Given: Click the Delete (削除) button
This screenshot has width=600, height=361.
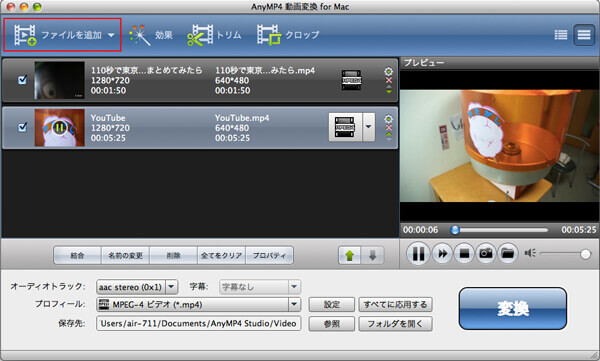Looking at the screenshot, I should coord(173,255).
